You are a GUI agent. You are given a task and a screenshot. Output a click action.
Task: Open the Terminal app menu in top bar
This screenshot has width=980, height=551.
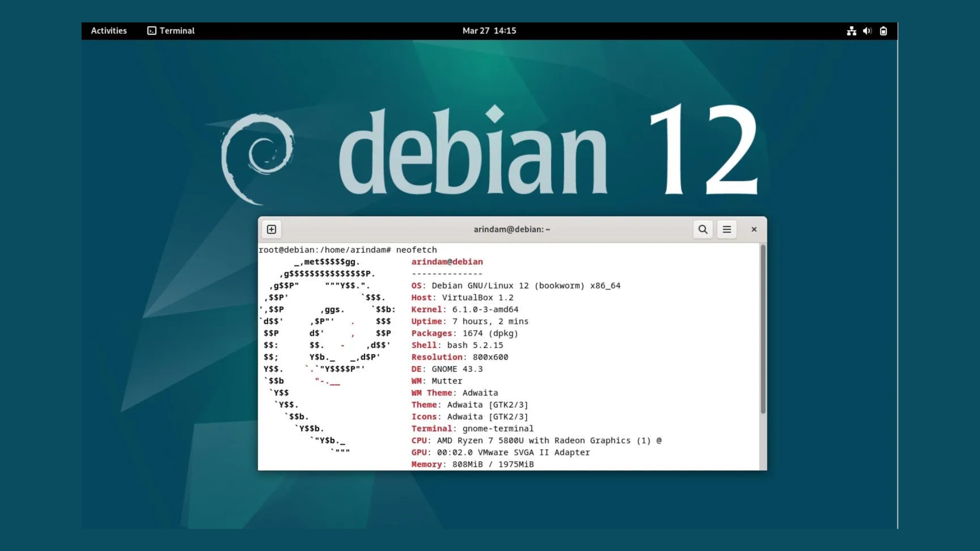pyautogui.click(x=171, y=31)
